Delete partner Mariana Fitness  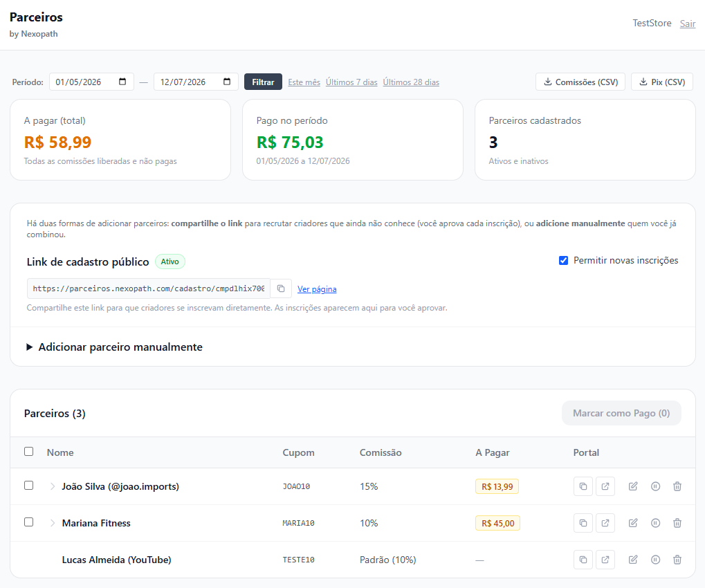pos(677,523)
